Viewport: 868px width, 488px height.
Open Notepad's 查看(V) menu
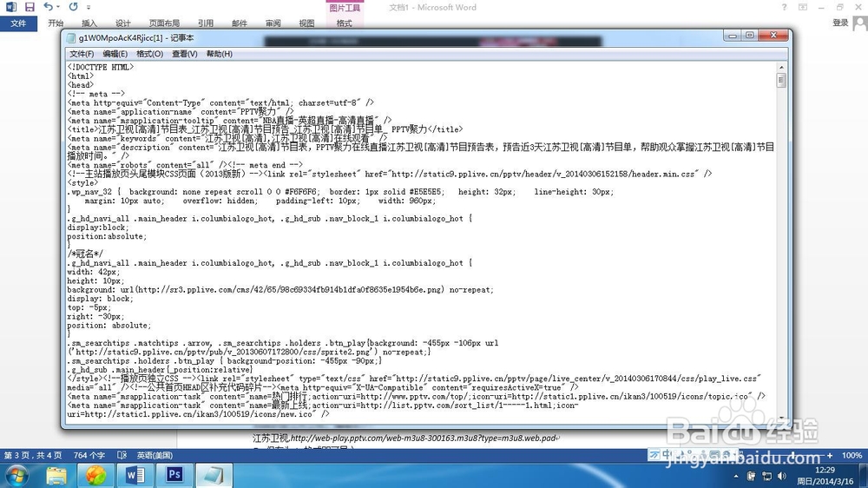[x=184, y=54]
